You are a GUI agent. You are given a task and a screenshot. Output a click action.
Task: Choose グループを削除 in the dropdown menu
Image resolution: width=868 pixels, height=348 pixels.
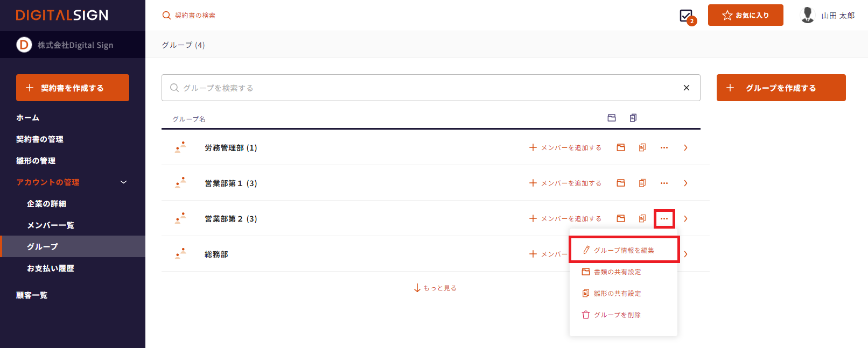(x=617, y=315)
